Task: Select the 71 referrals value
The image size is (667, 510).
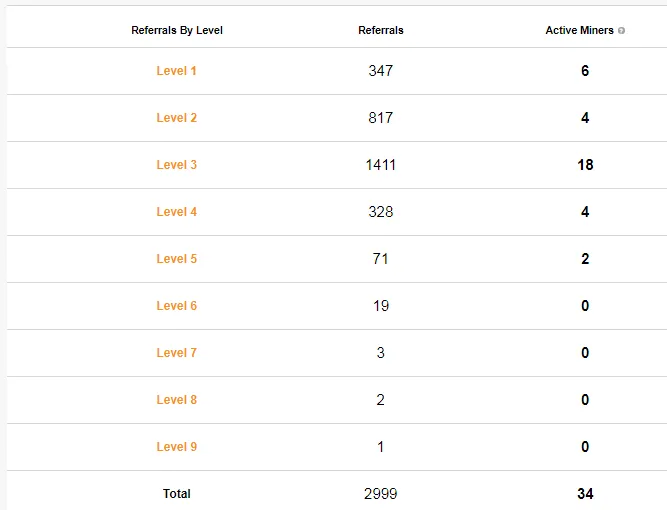Action: click(381, 259)
